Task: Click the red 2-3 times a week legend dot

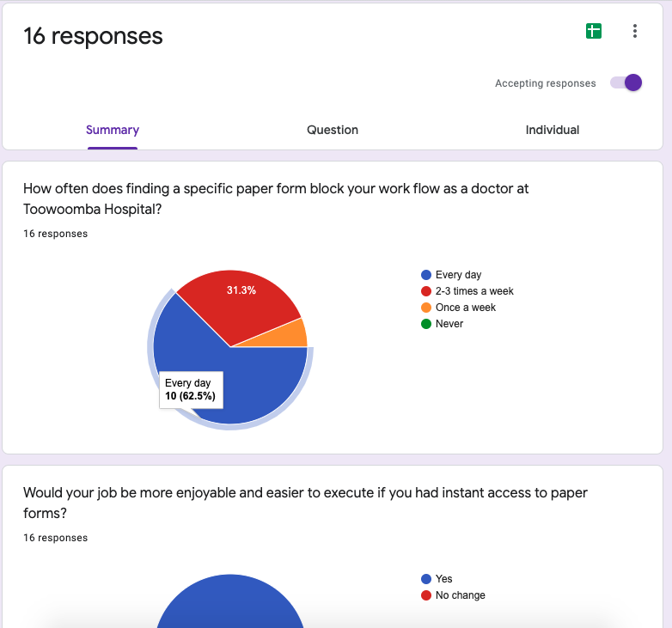Action: [x=426, y=291]
